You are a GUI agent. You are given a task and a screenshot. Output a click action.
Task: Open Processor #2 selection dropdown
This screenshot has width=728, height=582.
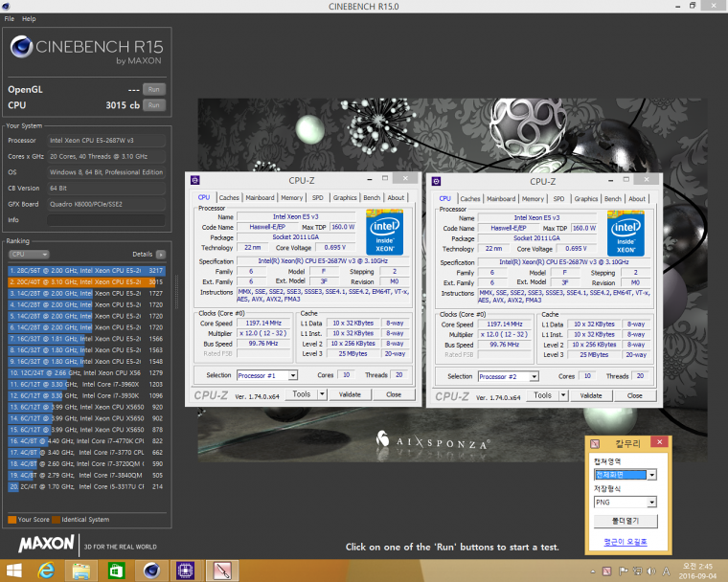point(534,376)
